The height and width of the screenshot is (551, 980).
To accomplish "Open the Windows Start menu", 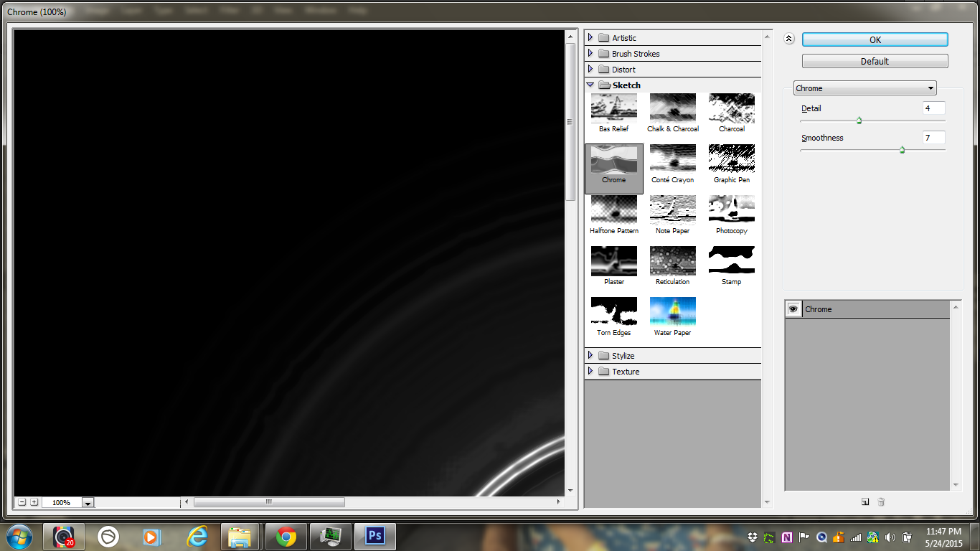I will pos(19,536).
